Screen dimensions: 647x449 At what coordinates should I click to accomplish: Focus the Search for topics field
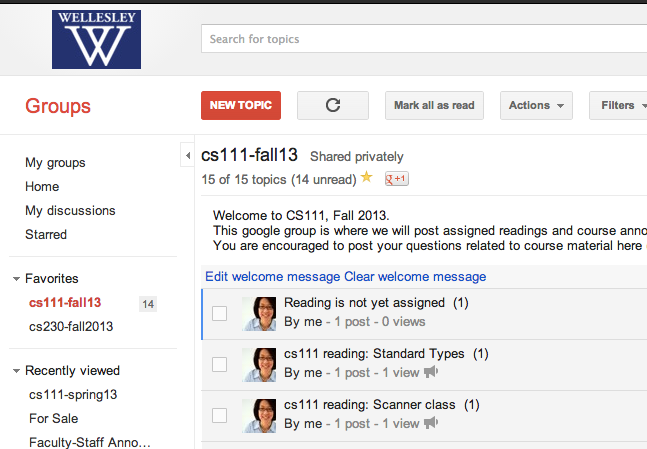click(x=424, y=39)
